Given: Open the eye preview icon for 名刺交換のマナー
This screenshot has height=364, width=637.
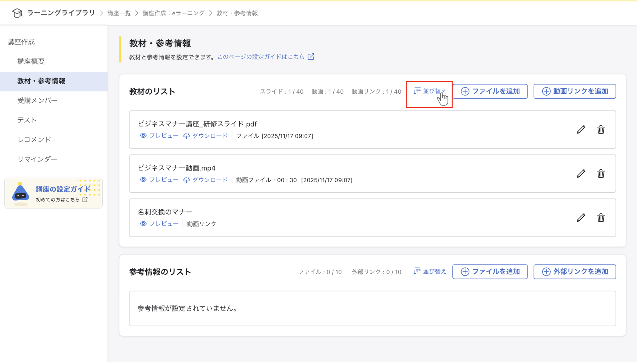Looking at the screenshot, I should coord(143,223).
